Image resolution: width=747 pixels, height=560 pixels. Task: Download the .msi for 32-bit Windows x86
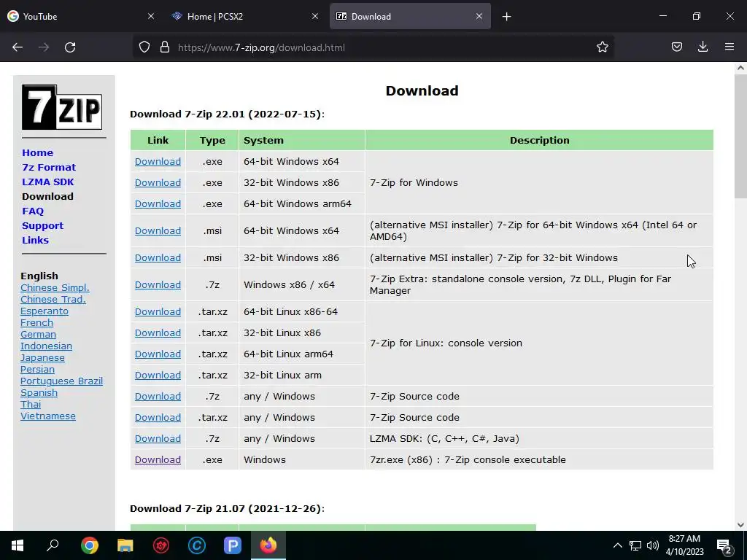158,257
